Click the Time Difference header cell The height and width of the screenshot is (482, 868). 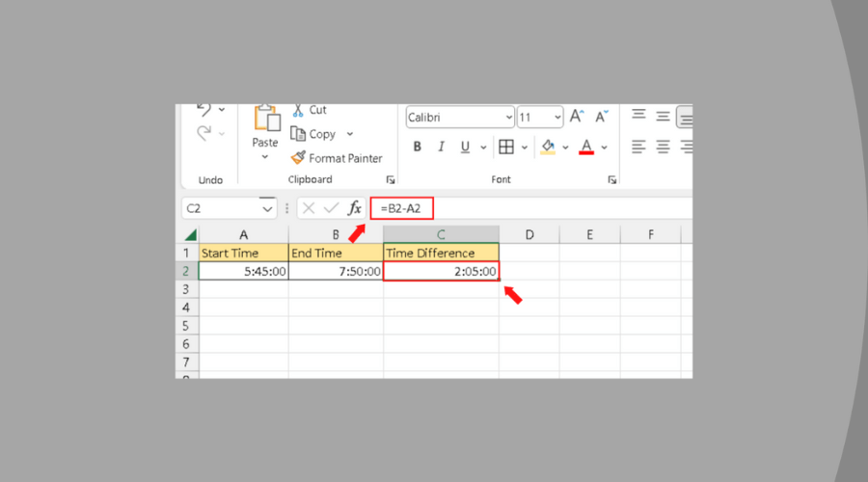click(x=441, y=253)
